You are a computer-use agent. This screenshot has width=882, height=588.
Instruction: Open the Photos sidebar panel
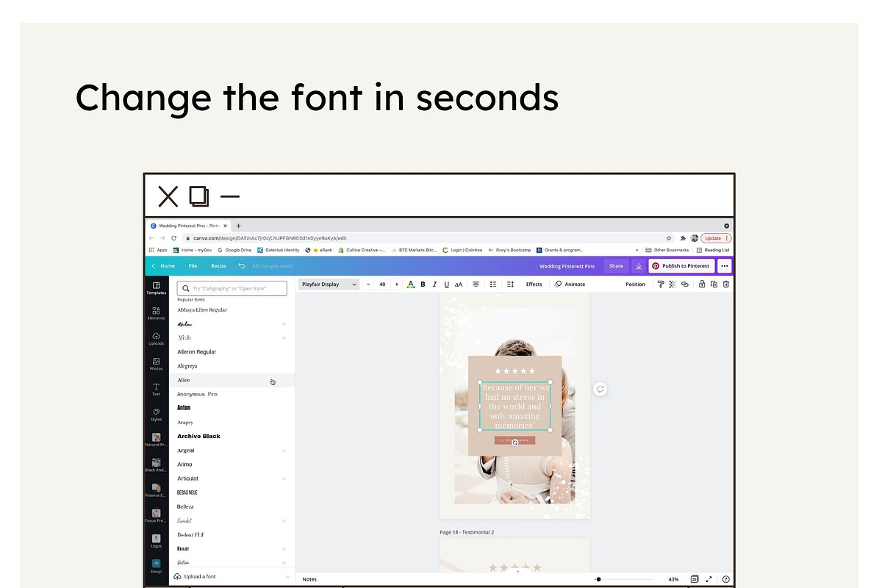click(156, 364)
